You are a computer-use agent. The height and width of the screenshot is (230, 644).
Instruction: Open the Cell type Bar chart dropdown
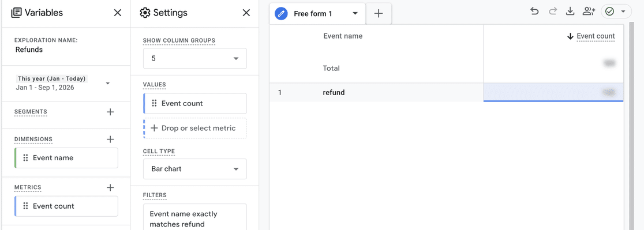pyautogui.click(x=195, y=169)
